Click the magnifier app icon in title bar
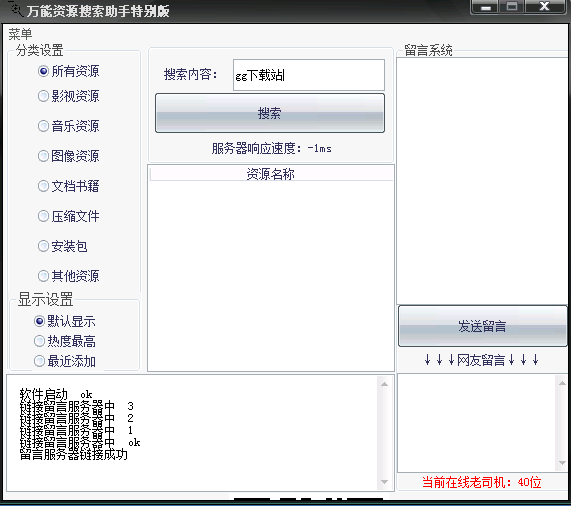 (16, 9)
